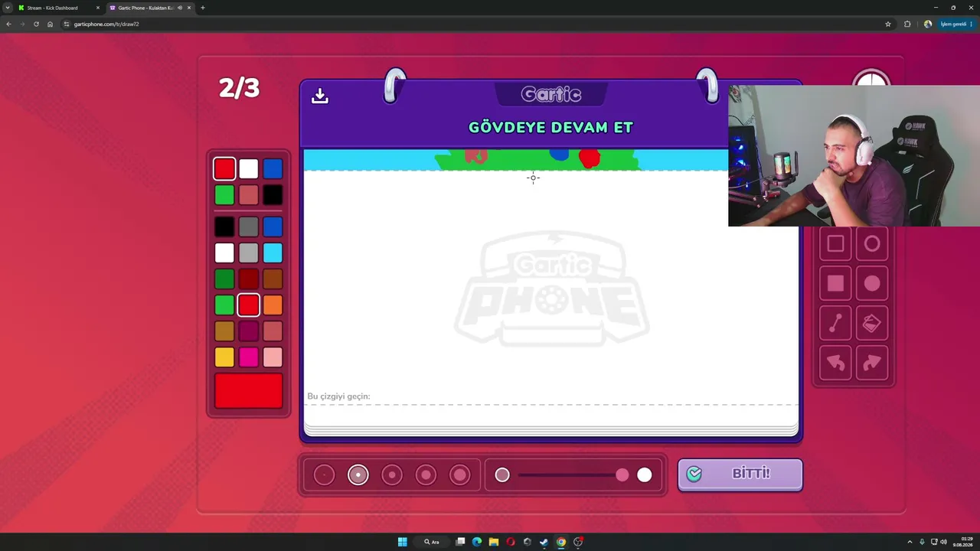Click the opacity slider handle
The image size is (980, 551).
pos(622,475)
